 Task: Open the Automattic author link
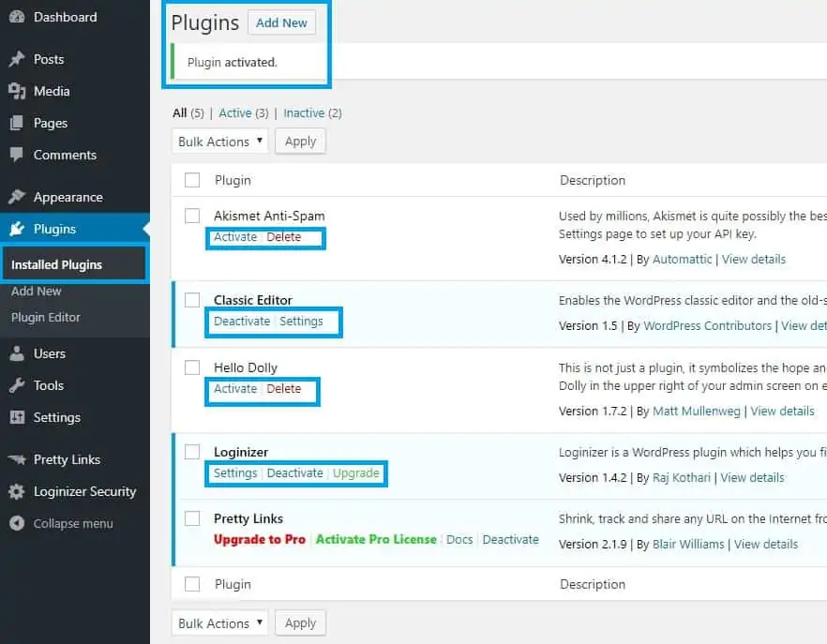(682, 260)
